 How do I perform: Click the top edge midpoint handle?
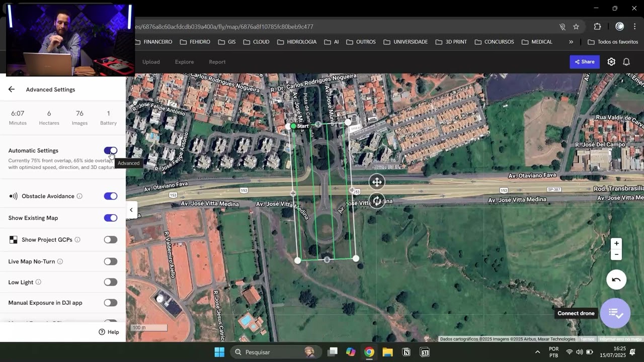tap(318, 124)
